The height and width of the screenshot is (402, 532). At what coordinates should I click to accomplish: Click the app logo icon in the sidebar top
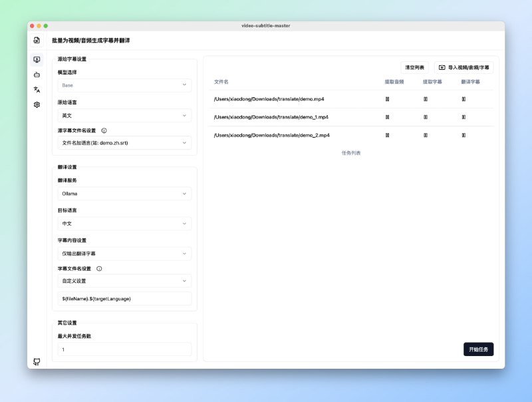click(x=37, y=41)
